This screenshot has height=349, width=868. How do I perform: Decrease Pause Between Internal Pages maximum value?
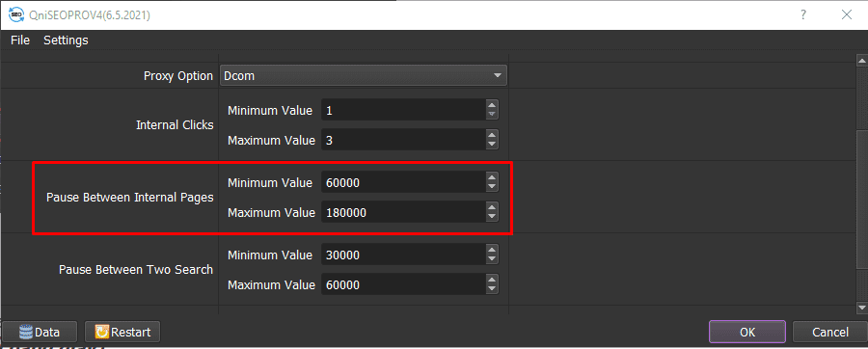pos(492,217)
